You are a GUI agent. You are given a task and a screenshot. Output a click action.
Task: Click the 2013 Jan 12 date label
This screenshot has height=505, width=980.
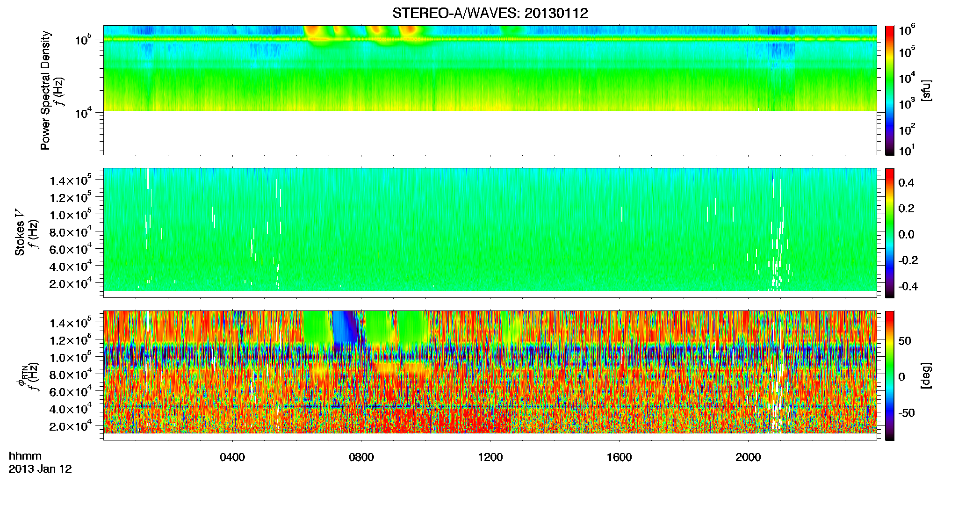[40, 469]
